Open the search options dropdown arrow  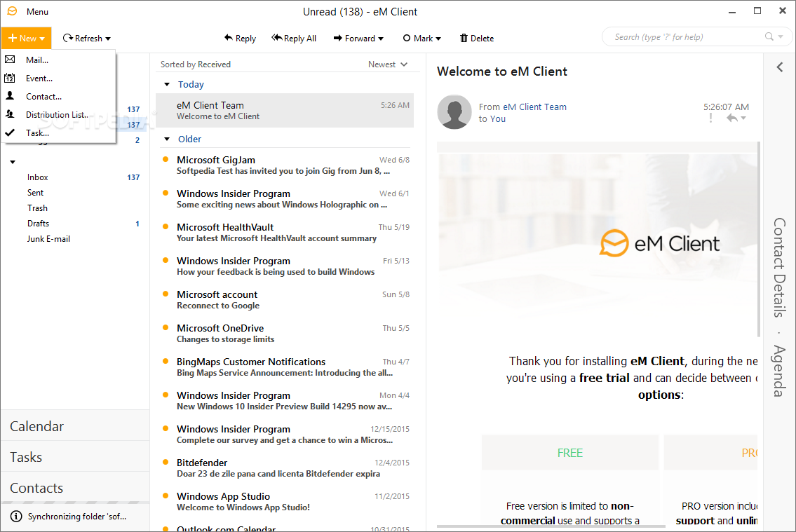[x=781, y=36]
